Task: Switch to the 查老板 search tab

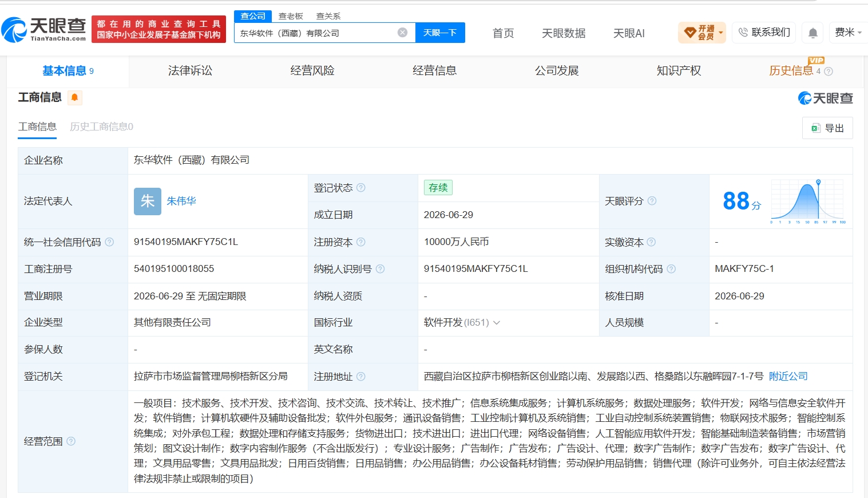Action: point(291,16)
